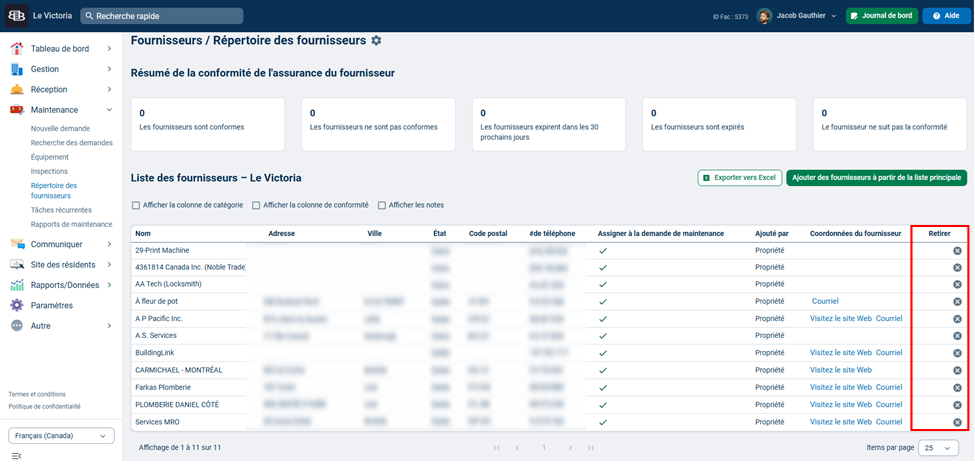Viewport: 975px width, 468px height.
Task: Click Exporter vers Excel button
Action: (739, 178)
